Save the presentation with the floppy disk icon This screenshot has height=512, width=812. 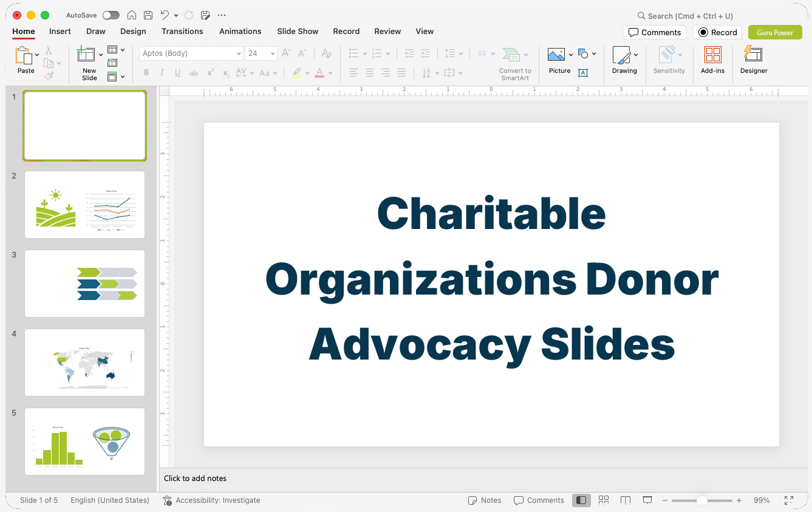(148, 15)
